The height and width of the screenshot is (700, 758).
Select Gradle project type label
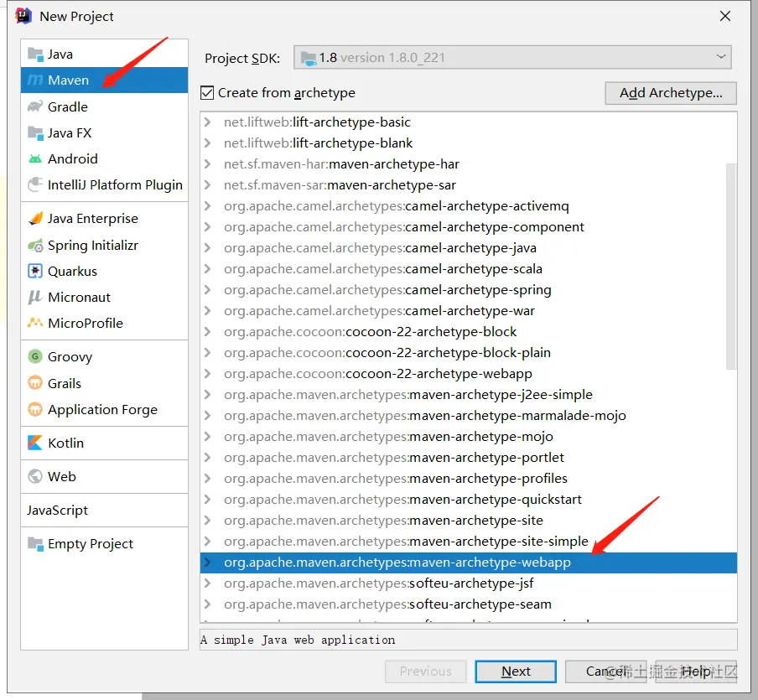tap(68, 106)
